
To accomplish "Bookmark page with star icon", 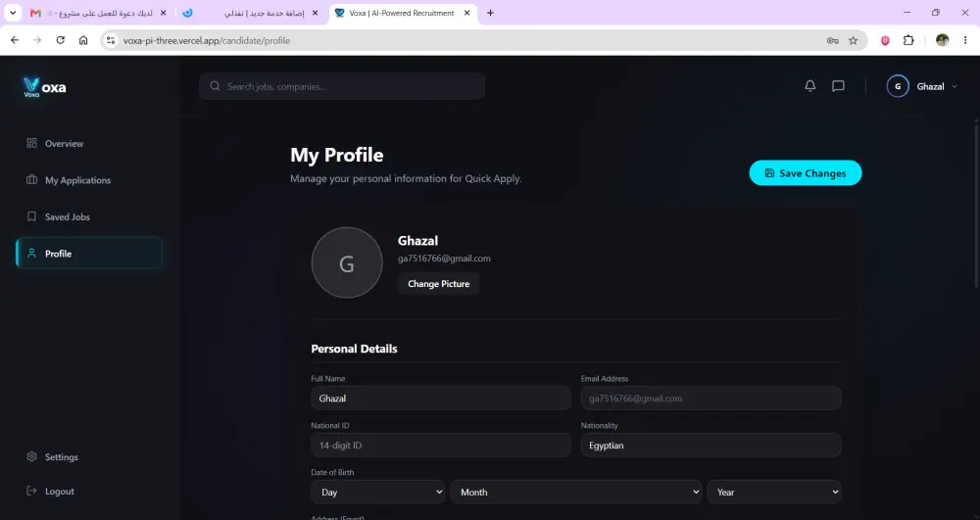I will click(854, 40).
